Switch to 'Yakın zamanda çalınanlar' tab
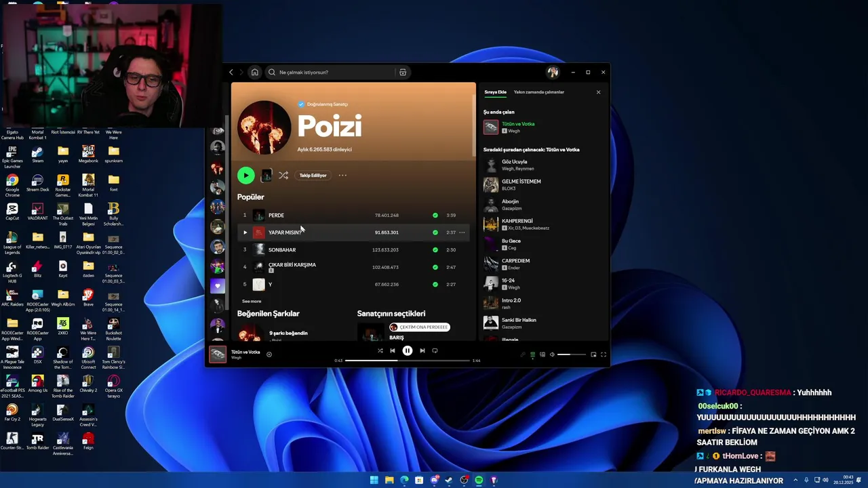This screenshot has height=488, width=868. (539, 92)
